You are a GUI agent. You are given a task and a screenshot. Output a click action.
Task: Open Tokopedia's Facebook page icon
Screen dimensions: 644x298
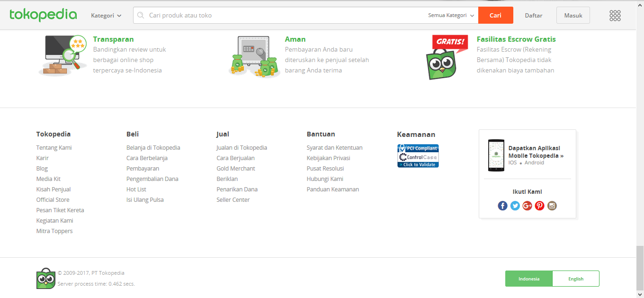(x=502, y=206)
